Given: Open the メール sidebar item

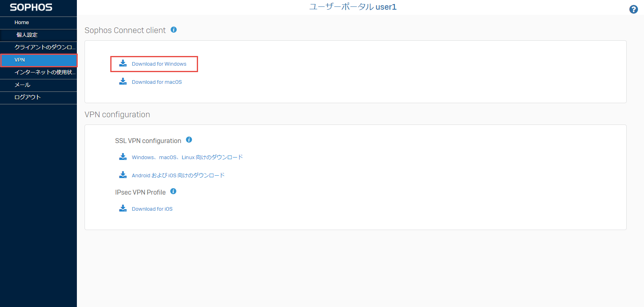Looking at the screenshot, I should pyautogui.click(x=23, y=85).
